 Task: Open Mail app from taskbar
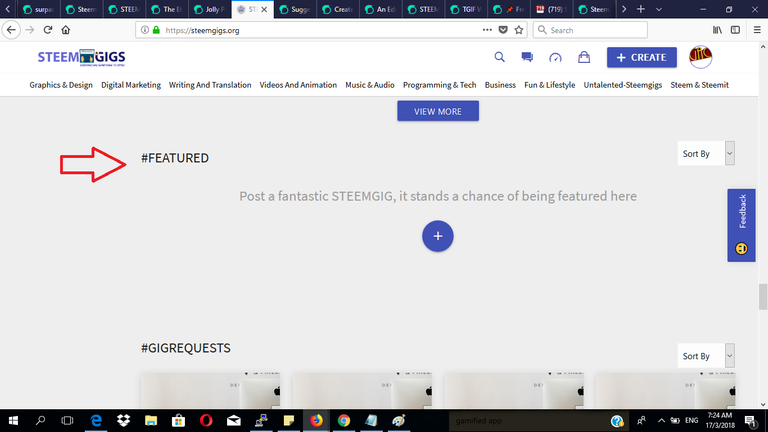[x=234, y=421]
